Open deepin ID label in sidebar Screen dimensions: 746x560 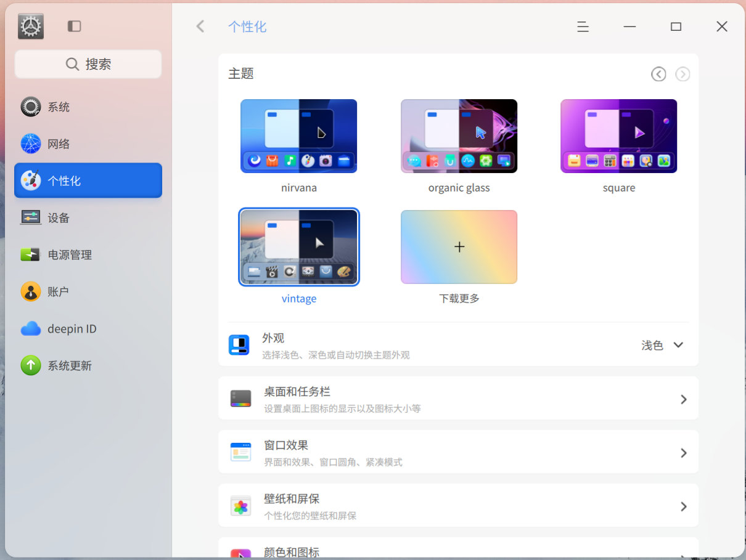tap(72, 328)
